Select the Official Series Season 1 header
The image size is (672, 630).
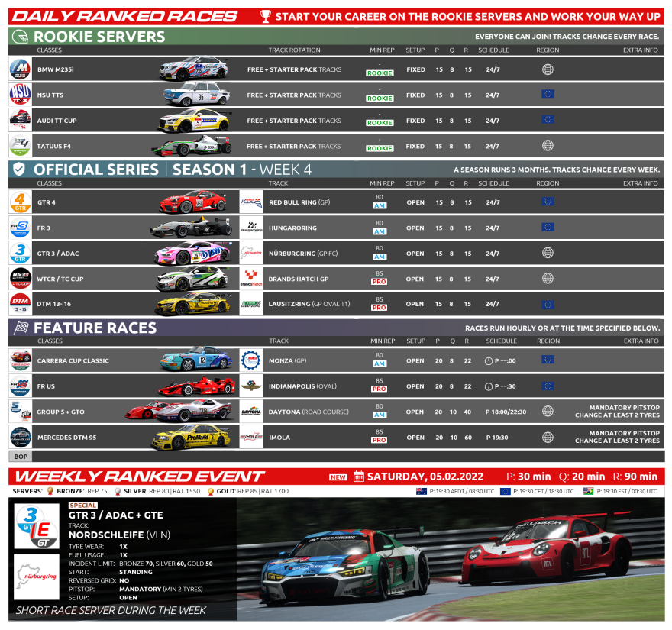click(172, 170)
